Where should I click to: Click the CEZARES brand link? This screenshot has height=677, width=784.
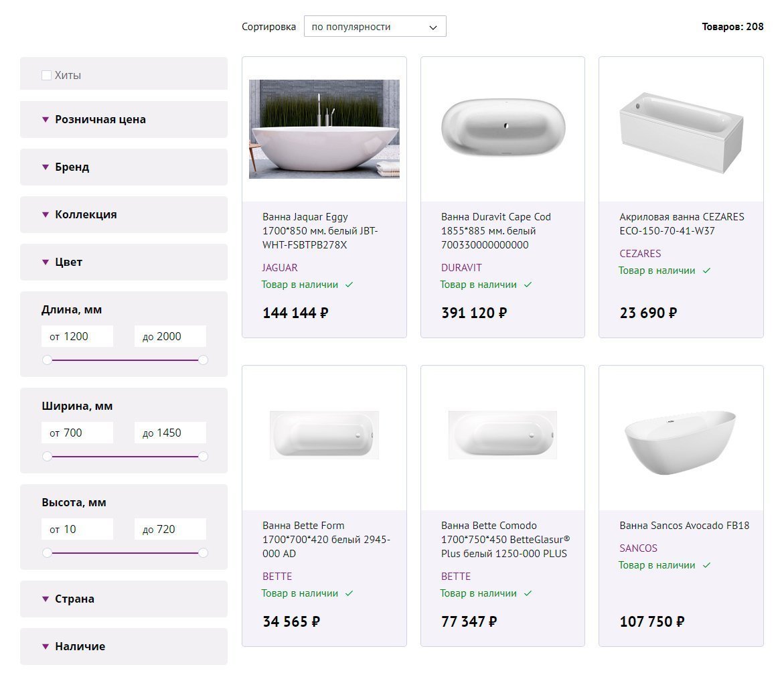tap(640, 254)
